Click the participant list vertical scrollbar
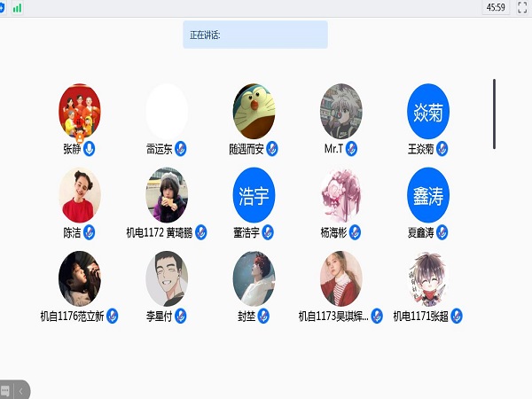Viewport: 532px width, 399px height. (494, 113)
